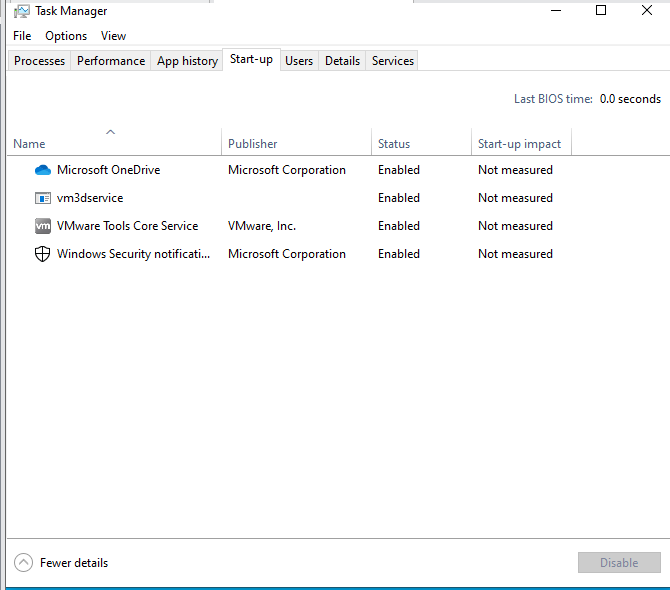Switch to the Processes tab

pyautogui.click(x=39, y=61)
